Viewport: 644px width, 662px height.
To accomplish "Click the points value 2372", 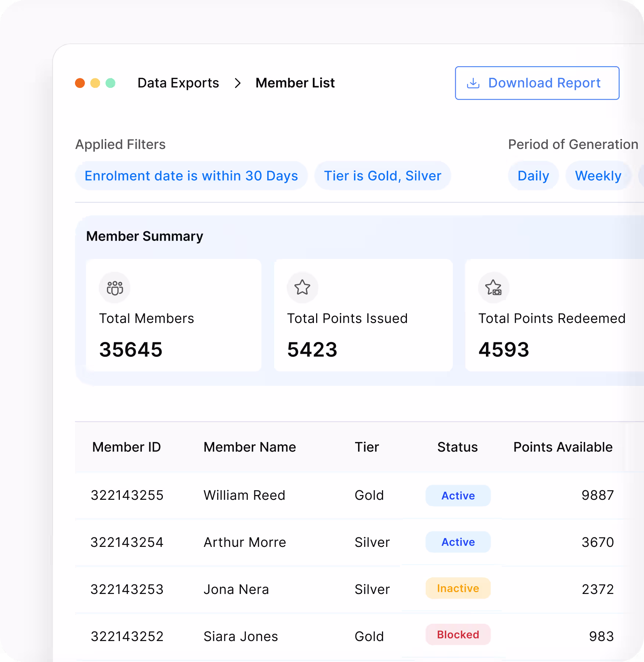I will coord(598,590).
